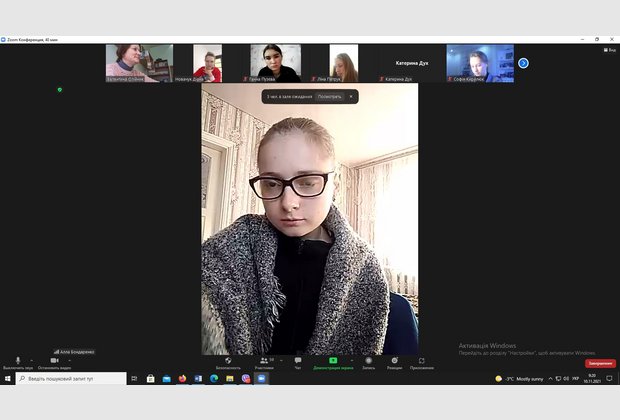The width and height of the screenshot is (620, 420).
Task: Click the green encryption shield icon
Action: [x=60, y=90]
